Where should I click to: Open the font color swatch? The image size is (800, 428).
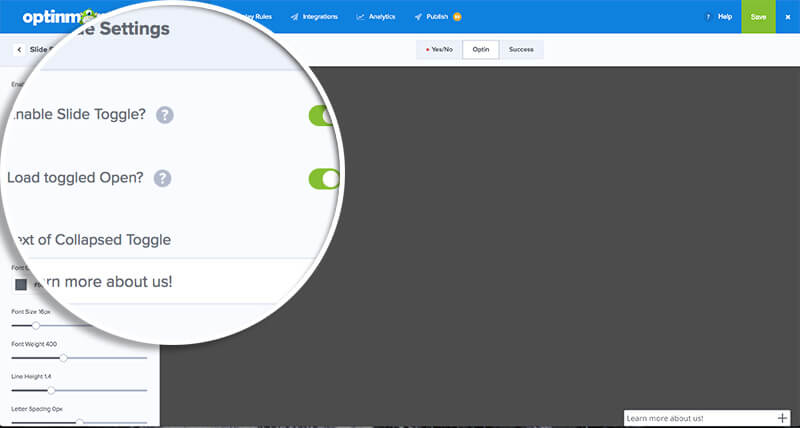pos(21,285)
